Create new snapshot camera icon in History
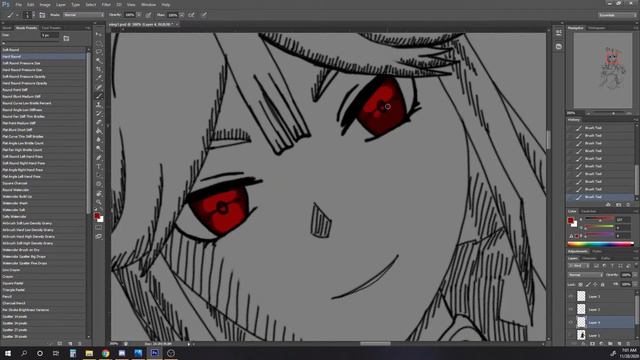640x360 pixels. pos(618,204)
